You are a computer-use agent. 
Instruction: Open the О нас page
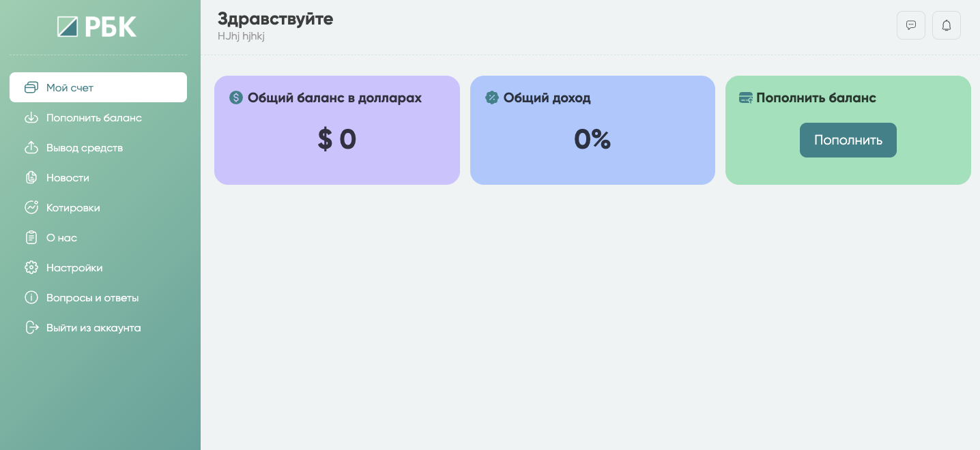coord(61,238)
